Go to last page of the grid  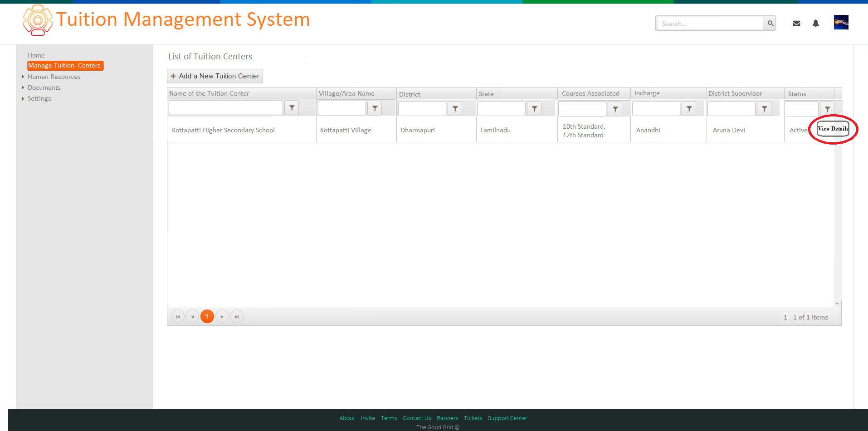pos(237,316)
